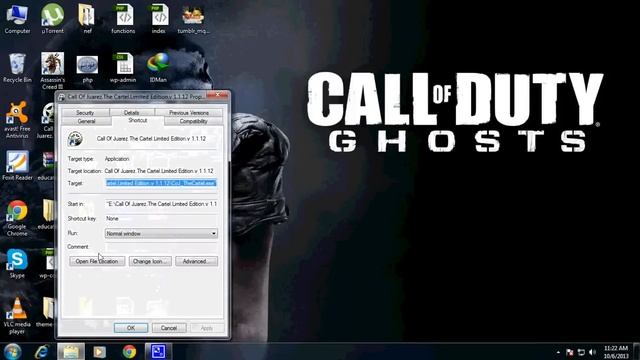
Task: Click the Shortcut key field
Action: tap(161, 219)
